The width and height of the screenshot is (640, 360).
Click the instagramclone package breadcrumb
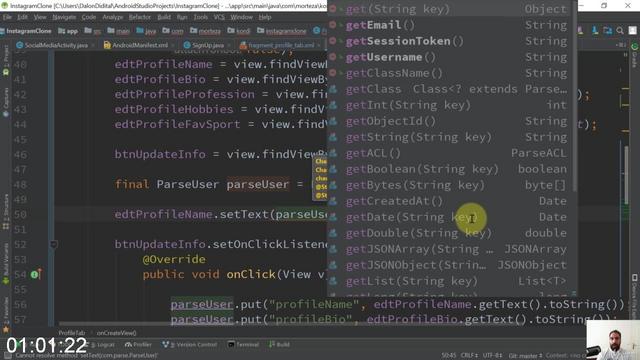pyautogui.click(x=282, y=31)
